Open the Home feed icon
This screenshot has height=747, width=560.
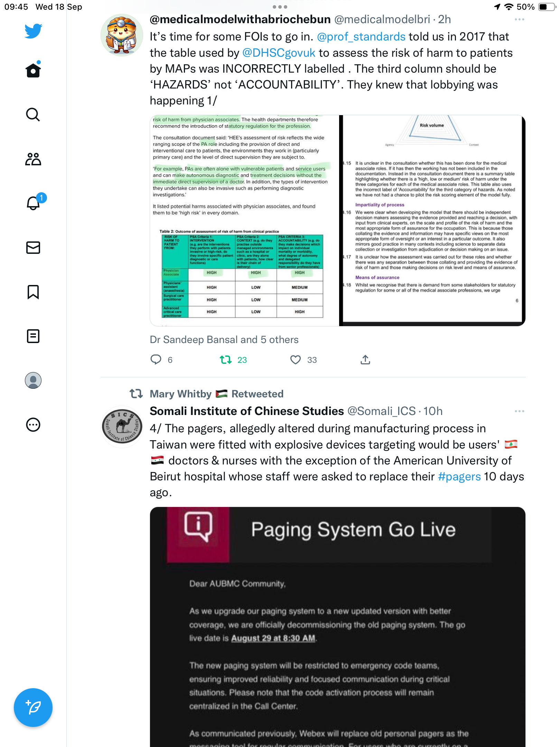(x=33, y=70)
